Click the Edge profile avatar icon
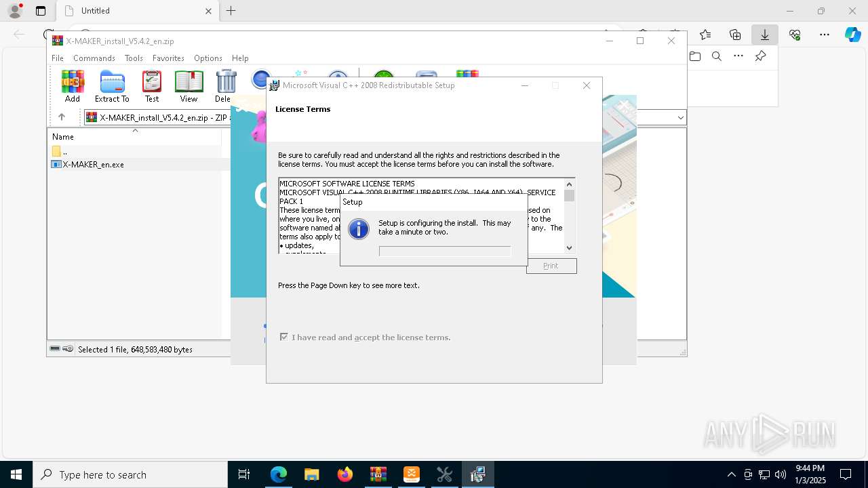Image resolution: width=868 pixels, height=488 pixels. click(15, 11)
